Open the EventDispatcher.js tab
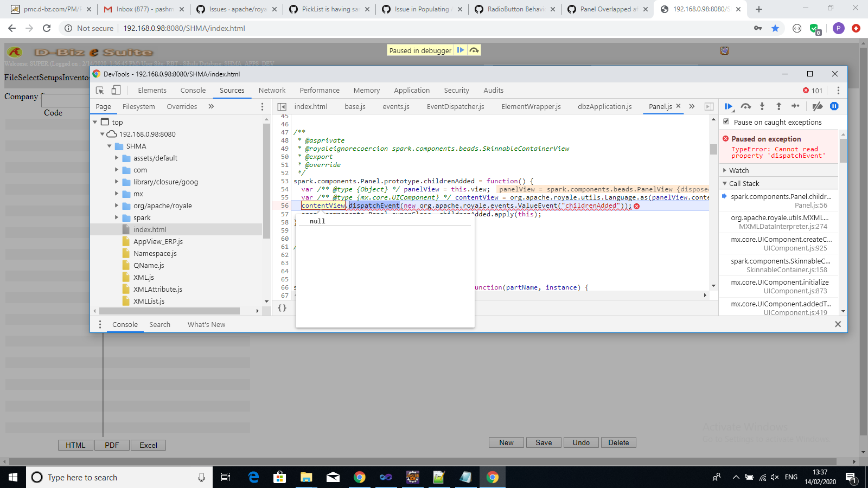 point(456,107)
